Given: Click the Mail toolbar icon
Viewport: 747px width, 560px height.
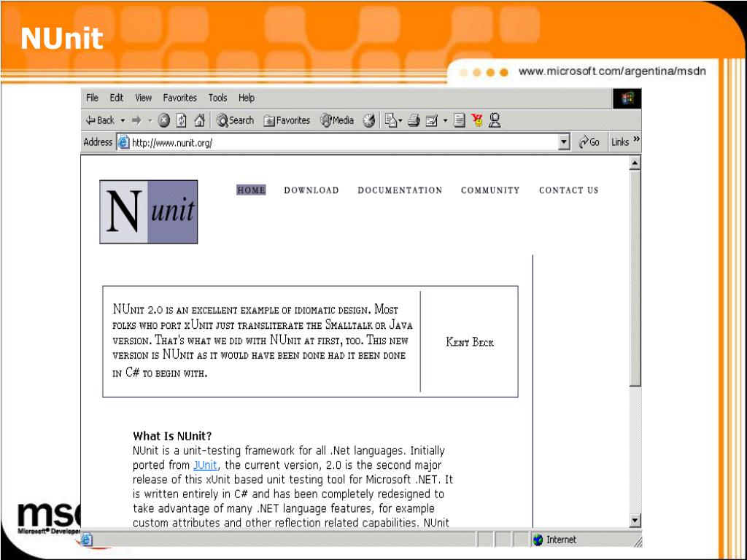Looking at the screenshot, I should point(391,120).
